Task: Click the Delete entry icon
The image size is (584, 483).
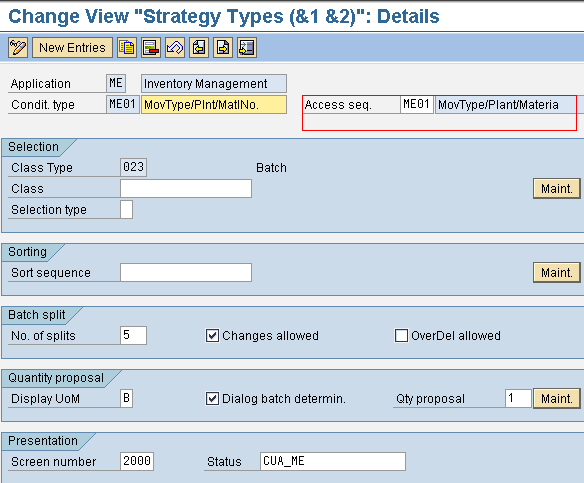Action: coord(151,48)
